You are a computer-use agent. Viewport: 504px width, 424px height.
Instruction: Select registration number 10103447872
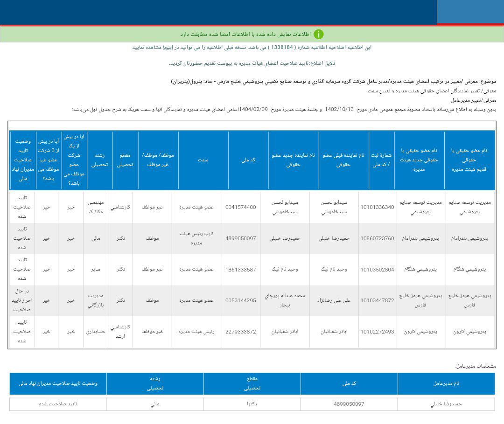pyautogui.click(x=377, y=300)
